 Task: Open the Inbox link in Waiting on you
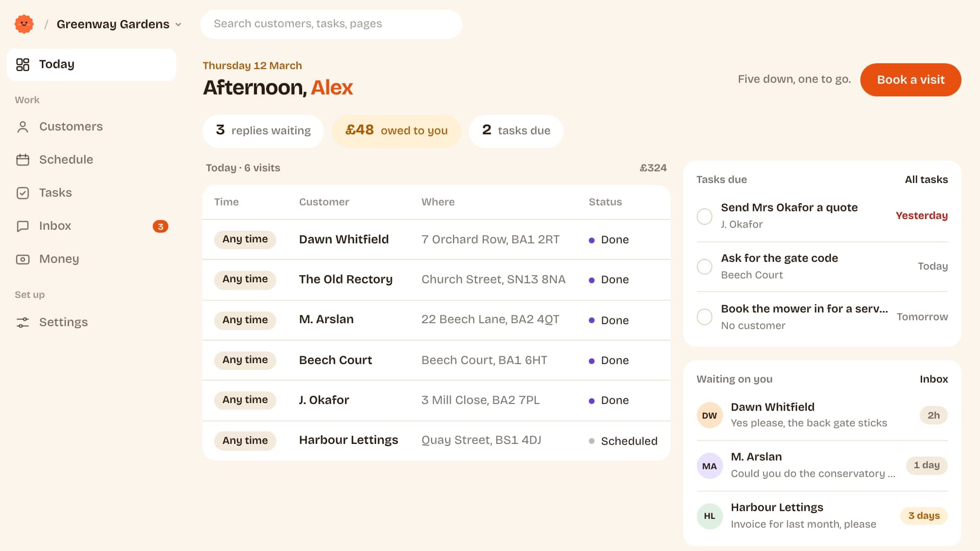click(x=933, y=379)
